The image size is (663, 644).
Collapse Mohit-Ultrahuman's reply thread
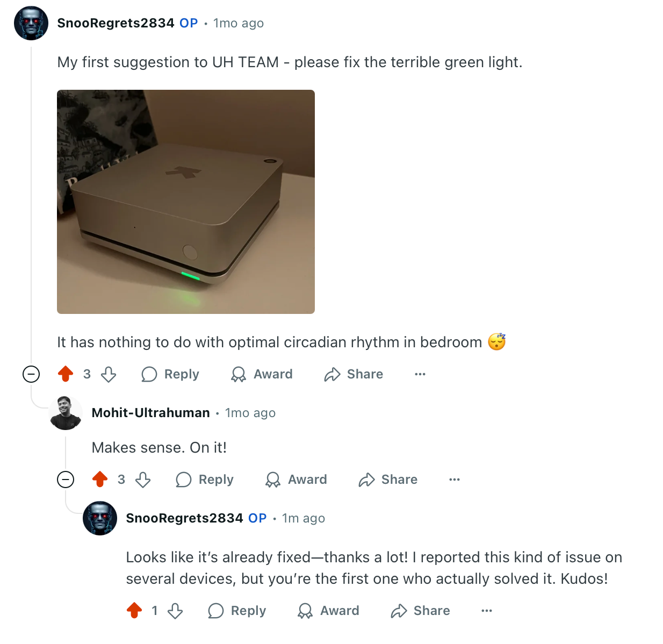(x=66, y=479)
